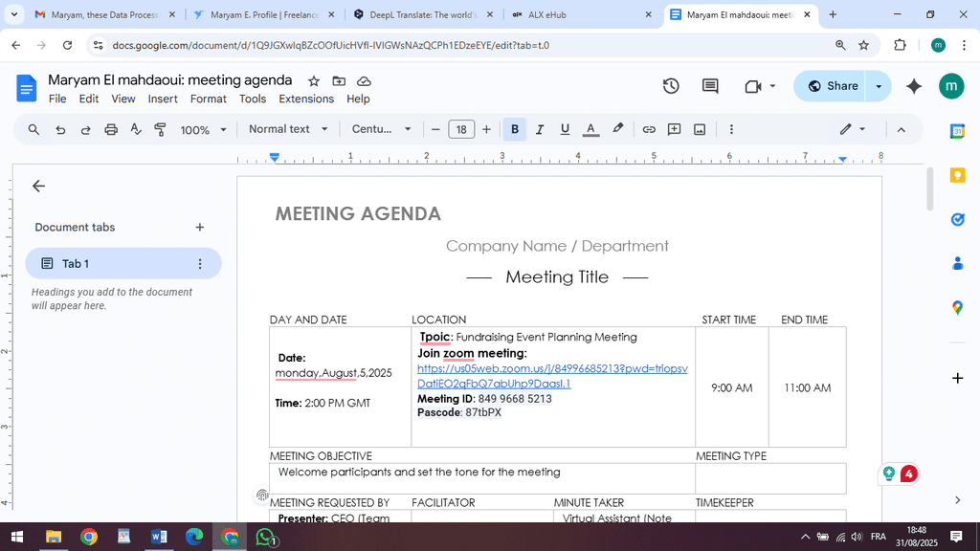The height and width of the screenshot is (551, 980).
Task: Star the document title
Action: click(x=314, y=81)
